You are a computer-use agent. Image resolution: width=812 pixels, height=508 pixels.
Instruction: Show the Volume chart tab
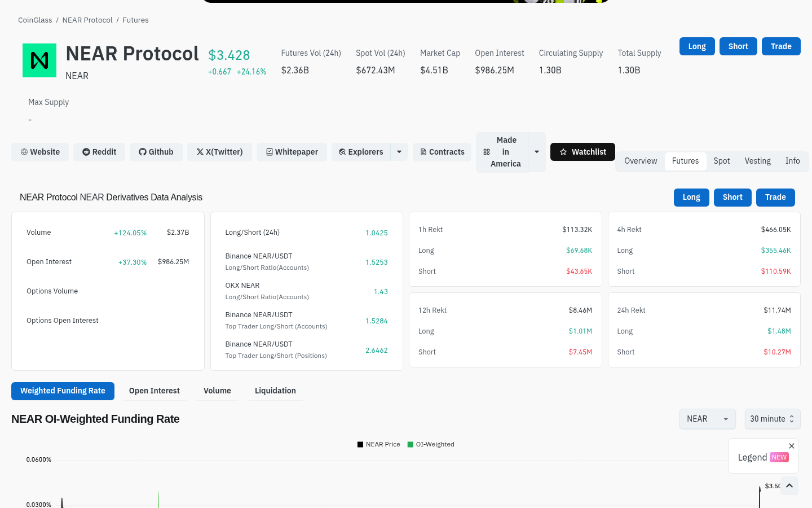tap(217, 391)
